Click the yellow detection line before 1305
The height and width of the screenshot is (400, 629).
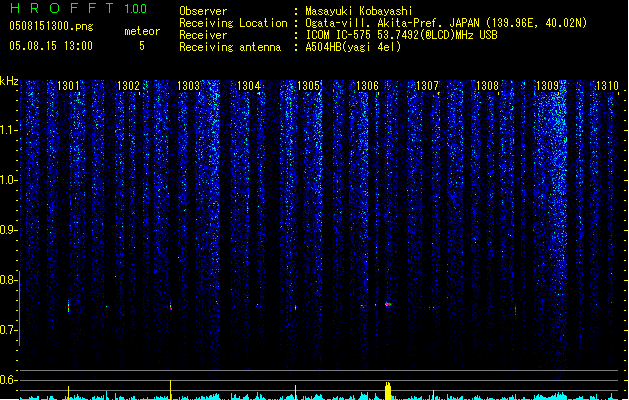coord(296,392)
